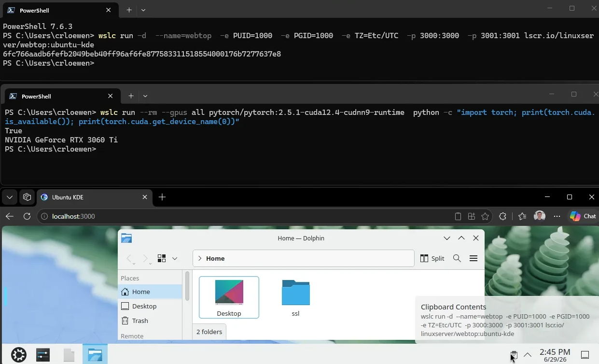Toggle Split view in Dolphin

click(x=432, y=258)
